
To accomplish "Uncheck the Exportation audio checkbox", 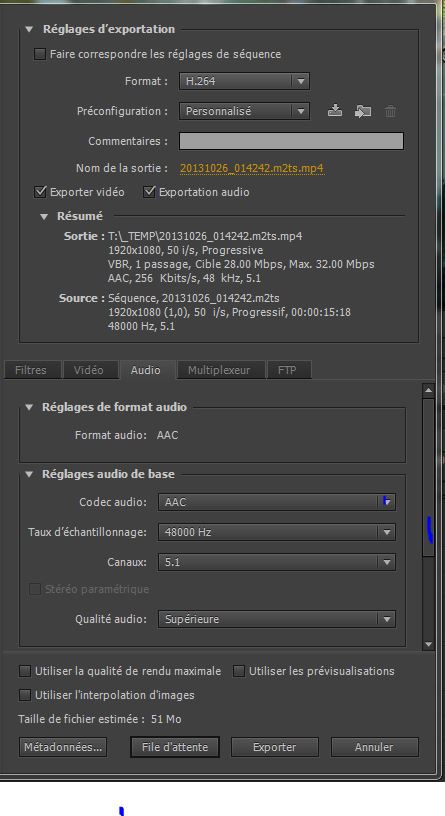I will point(149,192).
